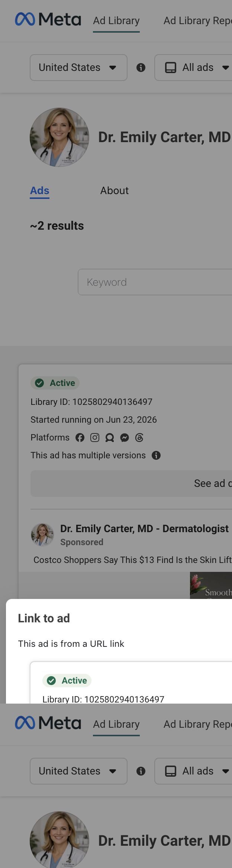Screen dimensions: 232x868
Task: Click the Audience Network platform icon
Action: (x=110, y=438)
